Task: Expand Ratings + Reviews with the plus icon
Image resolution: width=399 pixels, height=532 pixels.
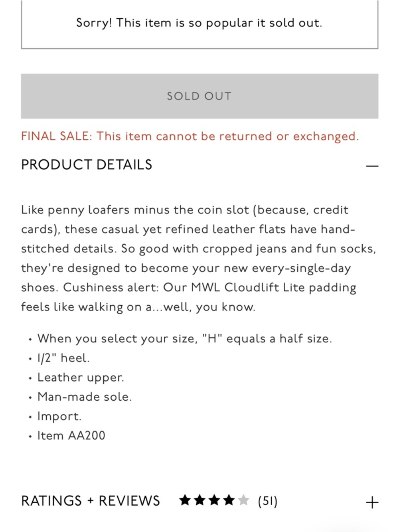Action: (x=372, y=502)
